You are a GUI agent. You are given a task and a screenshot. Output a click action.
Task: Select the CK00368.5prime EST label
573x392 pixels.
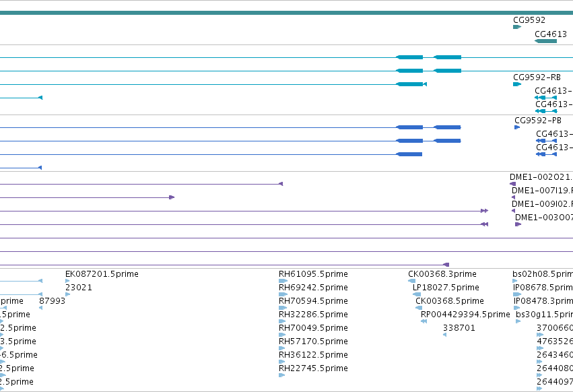pos(450,301)
